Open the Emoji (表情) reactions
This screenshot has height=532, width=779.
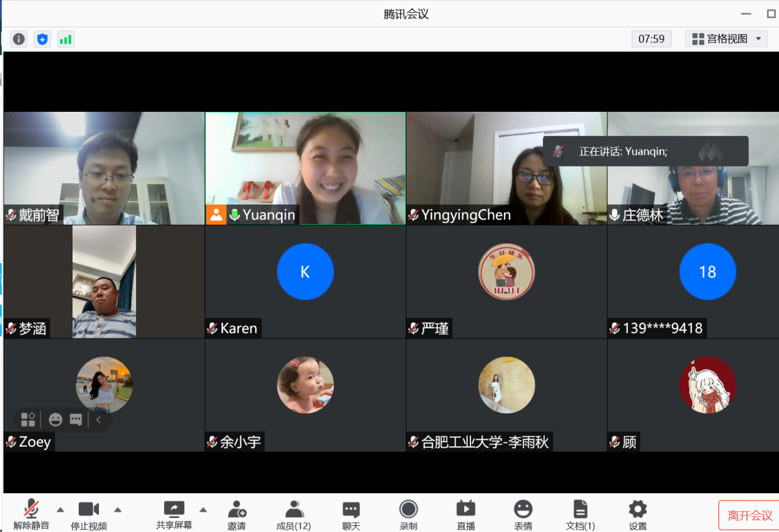pyautogui.click(x=523, y=514)
